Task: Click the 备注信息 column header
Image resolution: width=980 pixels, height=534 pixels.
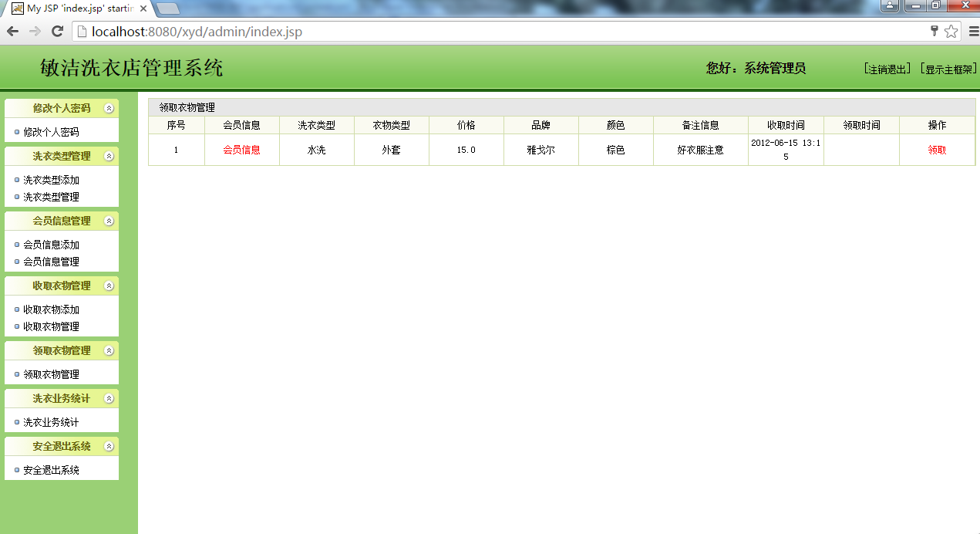Action: click(x=700, y=125)
